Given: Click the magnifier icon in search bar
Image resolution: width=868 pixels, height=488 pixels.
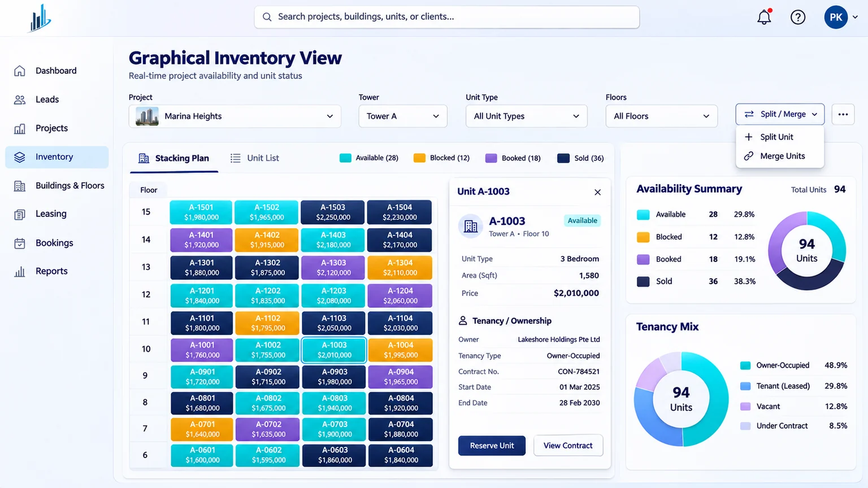Looking at the screenshot, I should pyautogui.click(x=267, y=17).
